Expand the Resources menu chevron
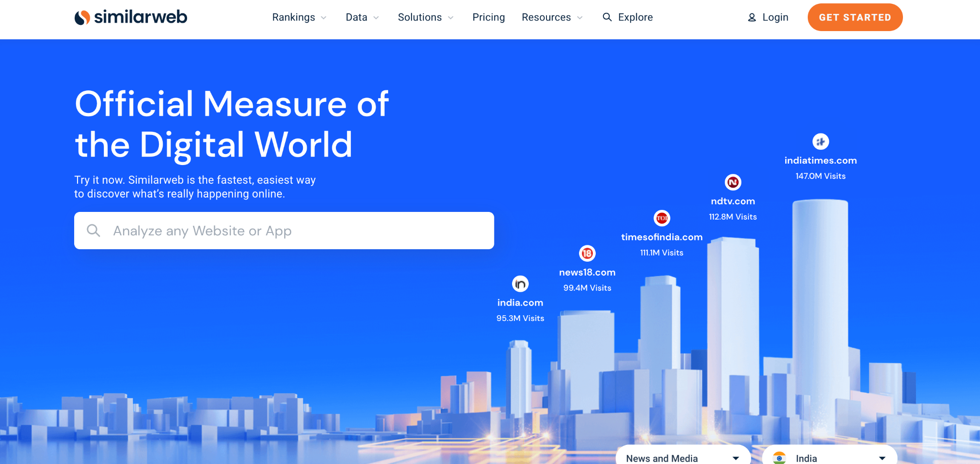The image size is (980, 464). click(x=580, y=18)
